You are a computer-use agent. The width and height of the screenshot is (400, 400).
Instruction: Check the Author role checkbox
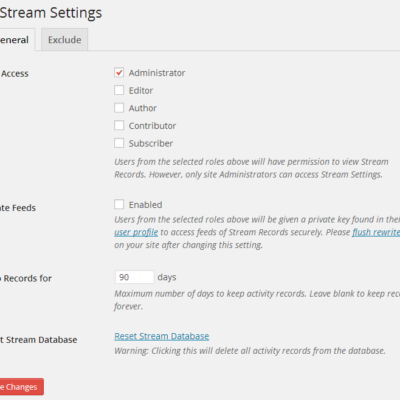(119, 108)
